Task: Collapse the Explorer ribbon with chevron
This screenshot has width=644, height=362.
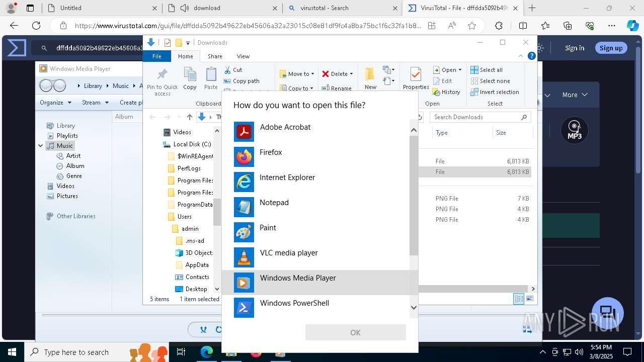Action: pyautogui.click(x=521, y=56)
